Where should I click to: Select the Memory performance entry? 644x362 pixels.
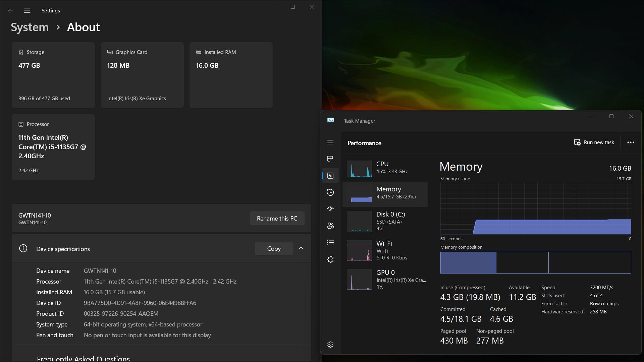[385, 194]
